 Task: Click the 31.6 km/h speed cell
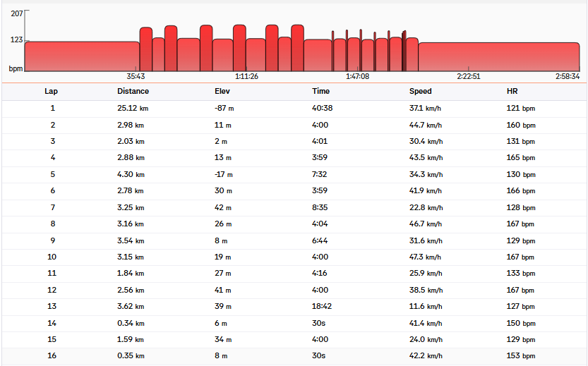[426, 241]
